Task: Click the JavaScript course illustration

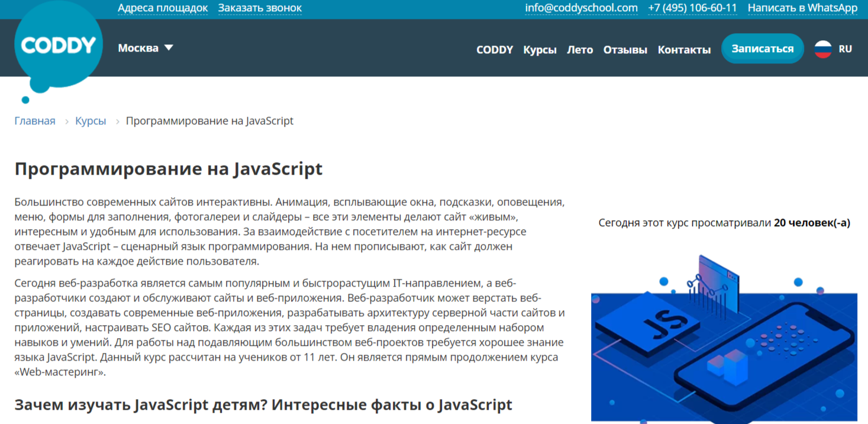Action: click(724, 338)
